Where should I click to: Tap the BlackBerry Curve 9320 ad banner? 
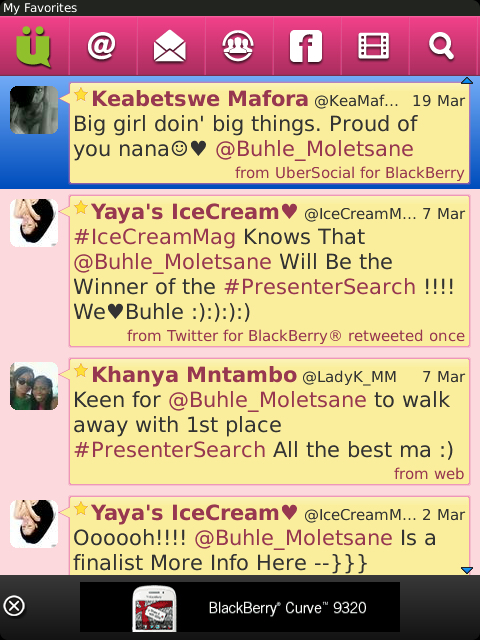pyautogui.click(x=240, y=607)
